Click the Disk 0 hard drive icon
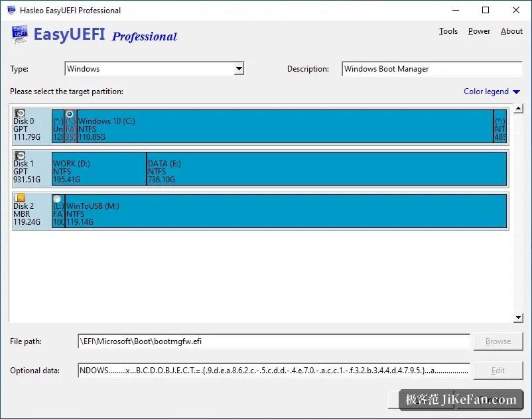Viewport: 532px width, 419px height. pyautogui.click(x=20, y=113)
